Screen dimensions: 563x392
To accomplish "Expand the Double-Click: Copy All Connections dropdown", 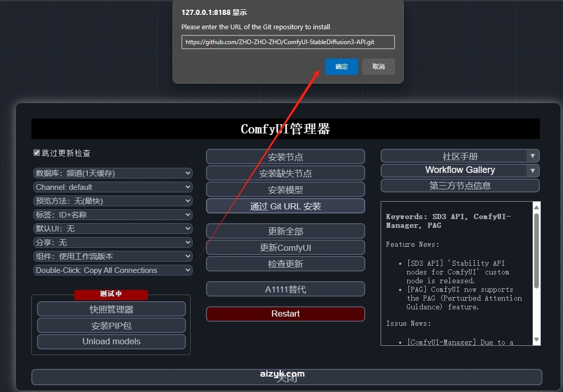I will coord(112,270).
